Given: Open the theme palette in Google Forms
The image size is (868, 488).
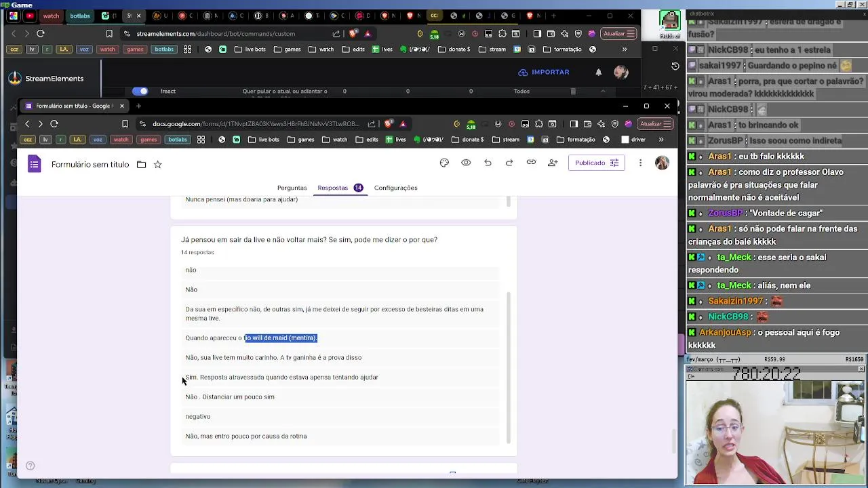Looking at the screenshot, I should (444, 163).
